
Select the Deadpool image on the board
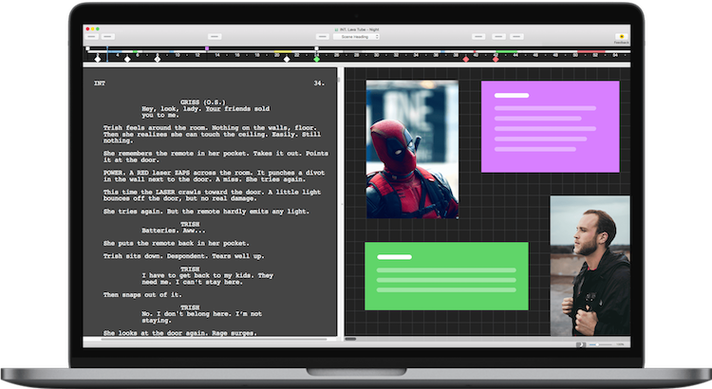tap(412, 149)
